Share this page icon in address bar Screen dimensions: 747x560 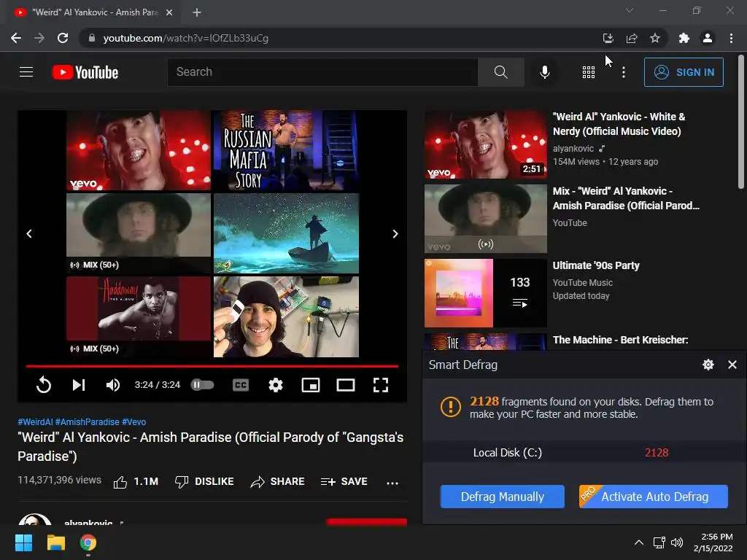tap(632, 38)
